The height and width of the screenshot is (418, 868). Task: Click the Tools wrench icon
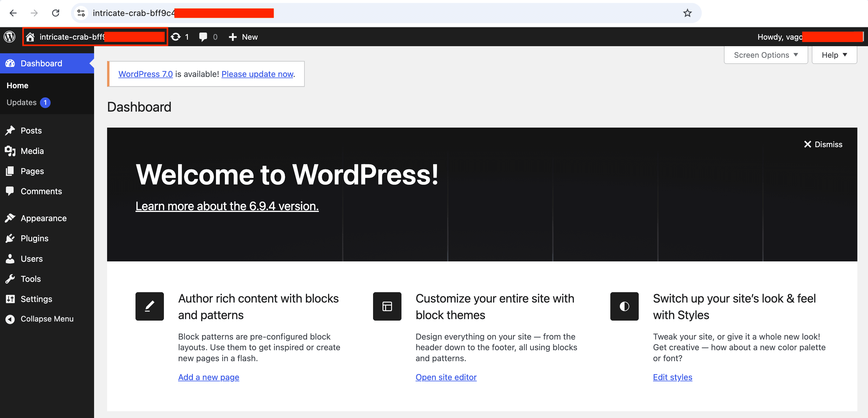point(10,279)
